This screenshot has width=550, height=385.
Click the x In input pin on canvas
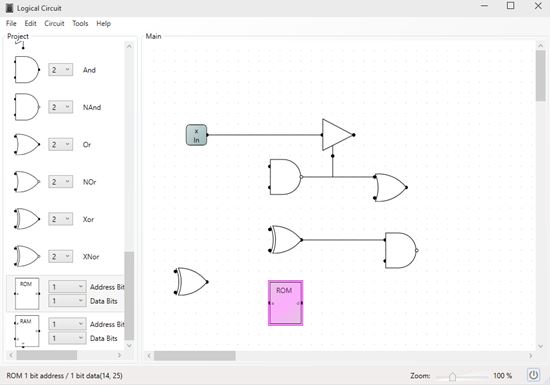click(196, 135)
